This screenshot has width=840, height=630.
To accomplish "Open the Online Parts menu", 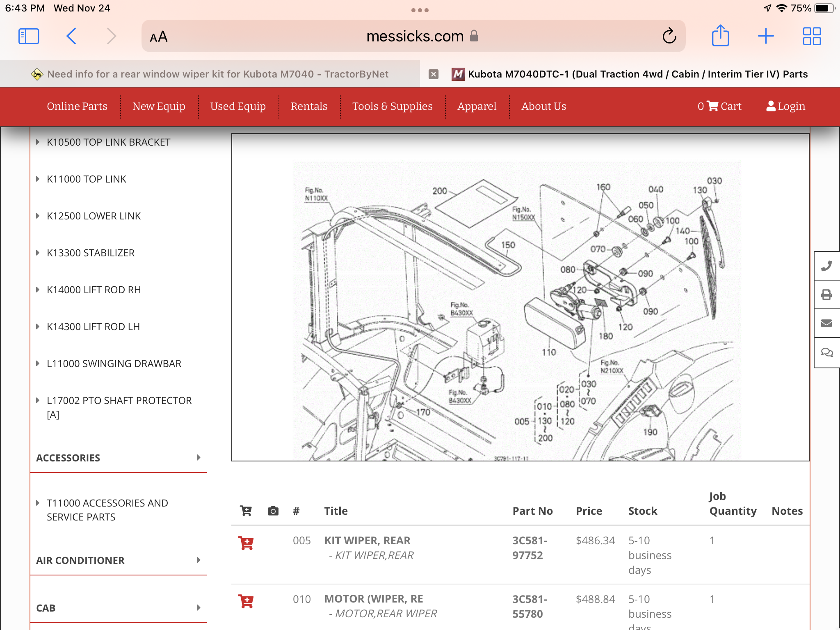I will coord(77,106).
